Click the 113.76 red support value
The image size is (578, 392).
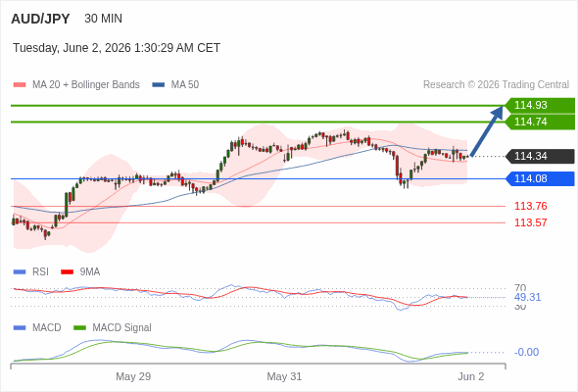pyautogui.click(x=531, y=206)
